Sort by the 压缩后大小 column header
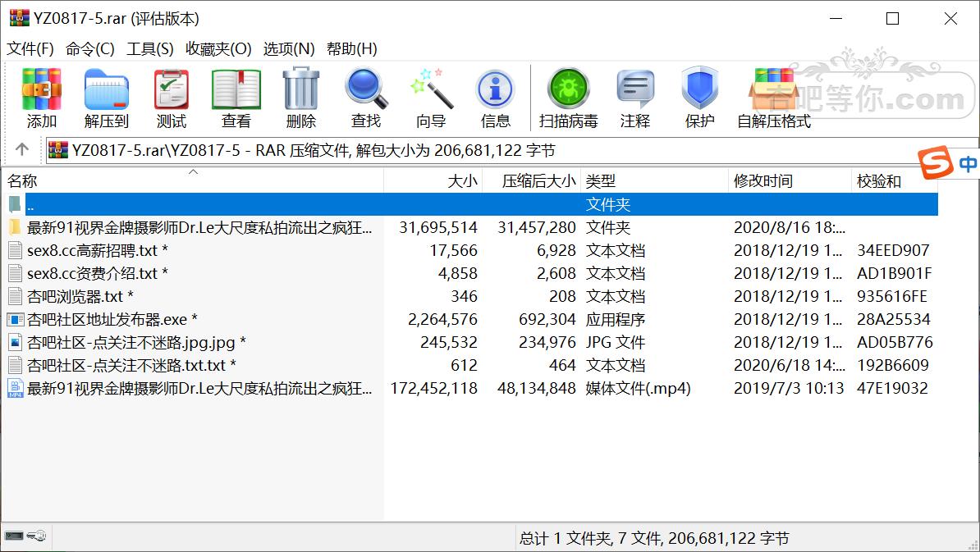The image size is (980, 552). click(532, 181)
